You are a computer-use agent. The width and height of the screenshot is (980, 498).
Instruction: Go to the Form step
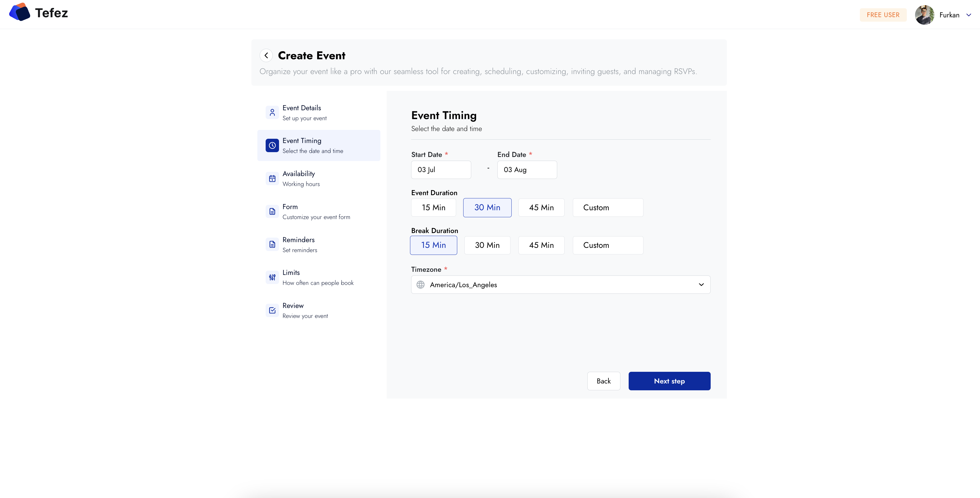click(319, 211)
